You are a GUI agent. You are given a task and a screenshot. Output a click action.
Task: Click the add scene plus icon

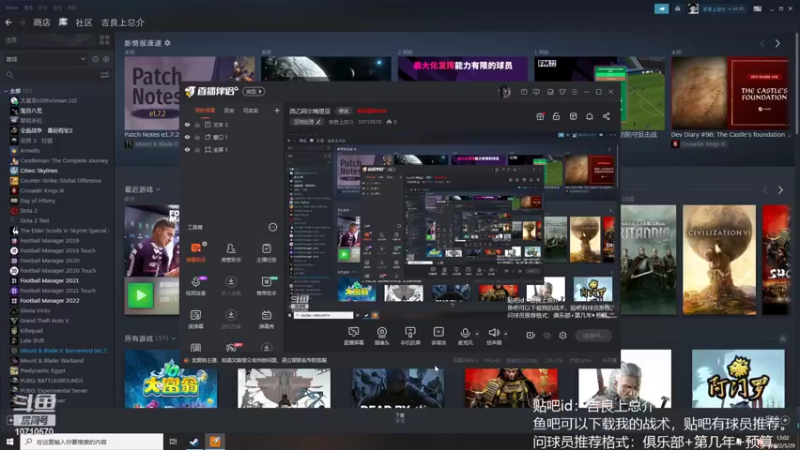(x=277, y=110)
